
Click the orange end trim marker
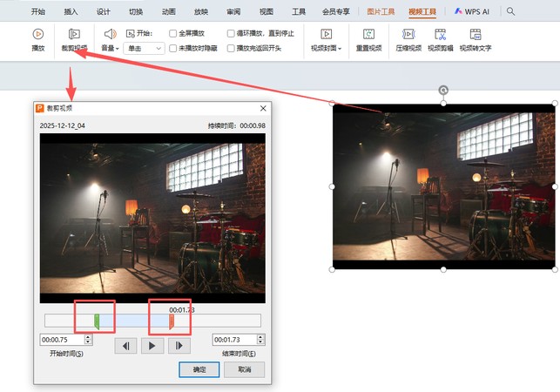point(172,321)
